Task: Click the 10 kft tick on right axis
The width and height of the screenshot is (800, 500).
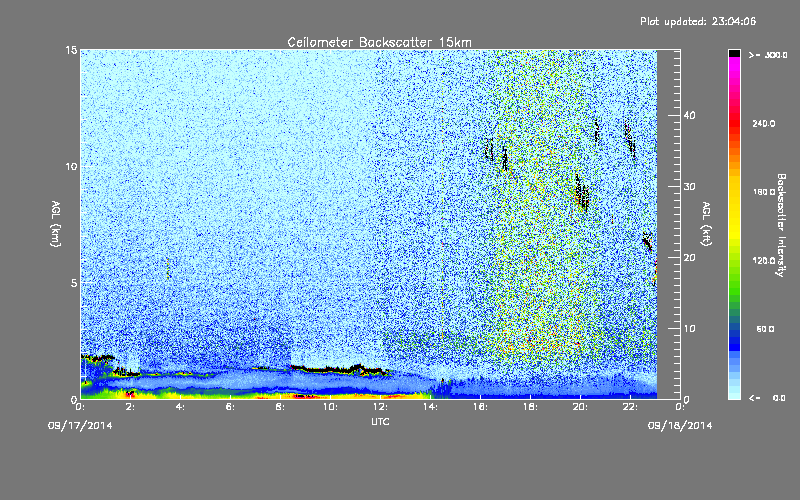Action: pos(689,329)
